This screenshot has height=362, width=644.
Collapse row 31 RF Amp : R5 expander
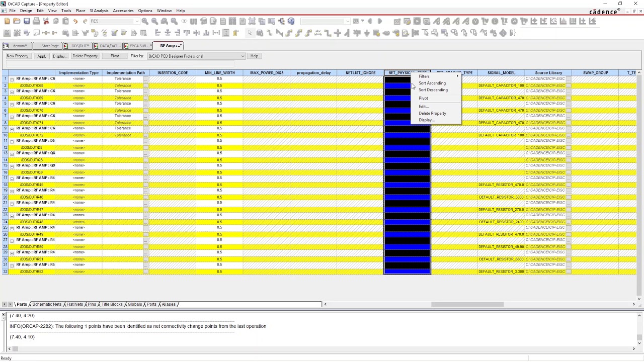(12, 265)
